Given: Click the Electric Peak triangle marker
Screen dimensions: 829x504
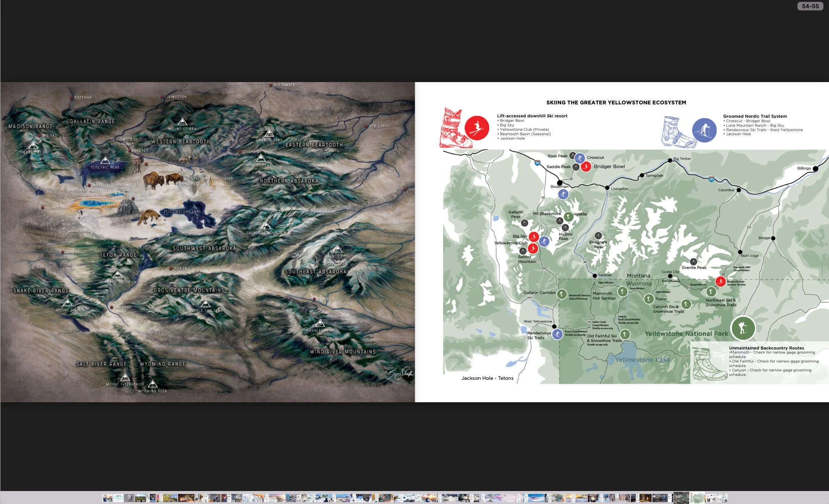Looking at the screenshot, I should [x=105, y=160].
